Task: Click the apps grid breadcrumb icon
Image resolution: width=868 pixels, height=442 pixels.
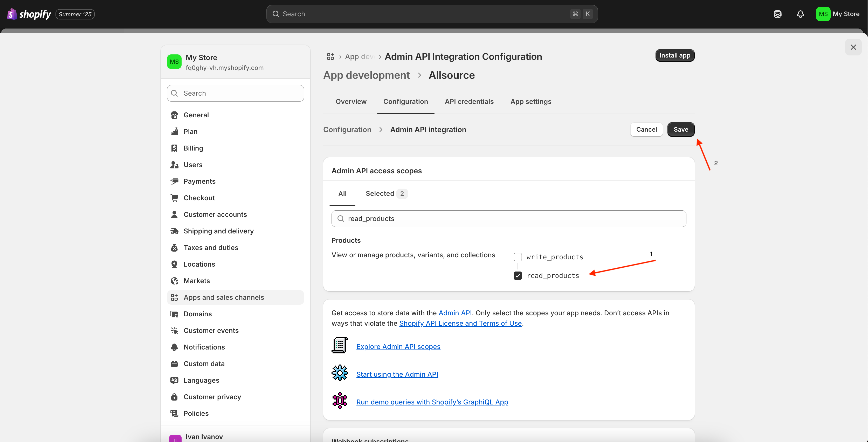Action: coord(330,56)
